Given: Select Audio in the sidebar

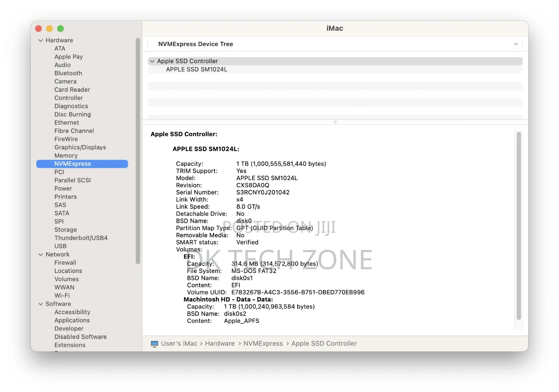Looking at the screenshot, I should pyautogui.click(x=63, y=65).
